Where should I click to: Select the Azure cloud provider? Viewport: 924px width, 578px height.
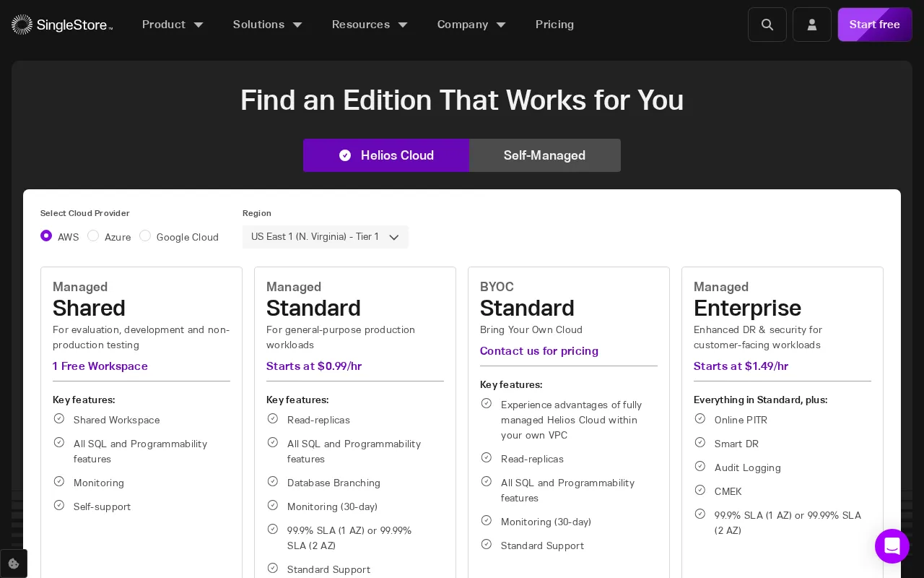coord(93,236)
